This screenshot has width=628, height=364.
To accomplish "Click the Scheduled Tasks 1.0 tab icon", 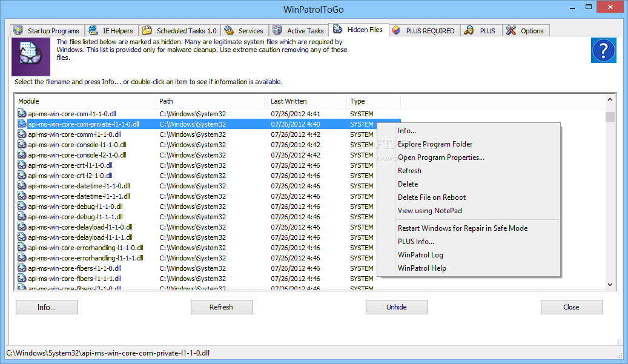I will pyautogui.click(x=147, y=30).
